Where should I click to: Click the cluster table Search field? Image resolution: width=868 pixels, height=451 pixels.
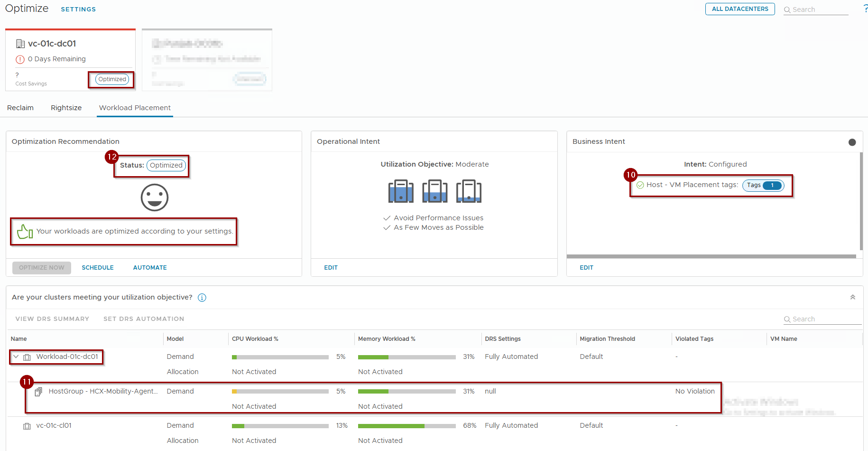point(825,319)
